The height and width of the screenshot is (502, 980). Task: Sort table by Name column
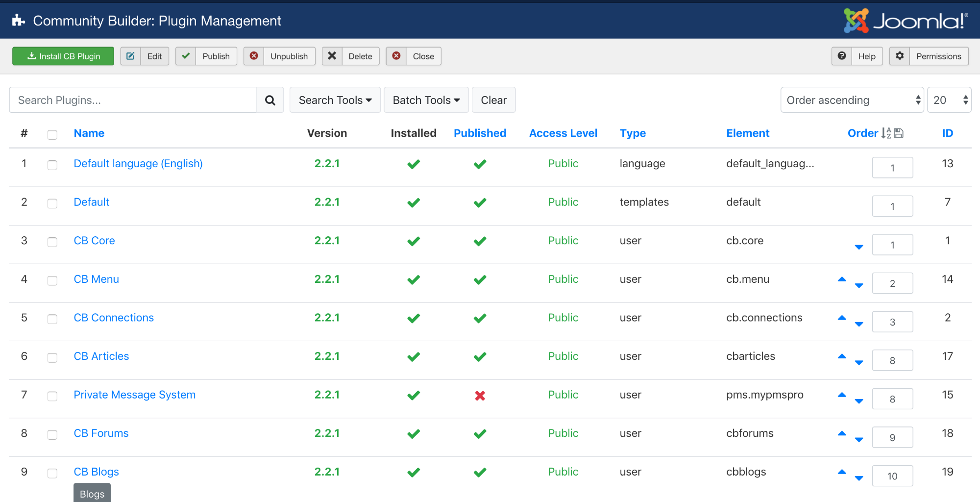click(89, 133)
